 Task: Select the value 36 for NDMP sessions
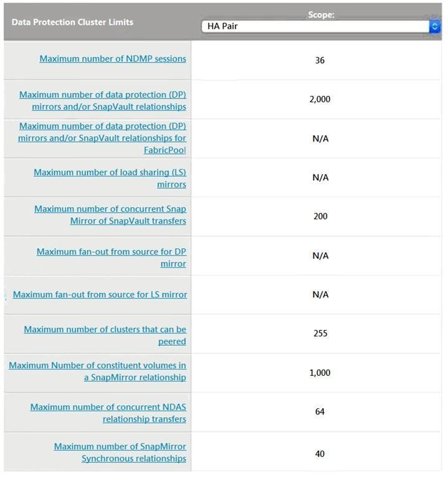(320, 60)
